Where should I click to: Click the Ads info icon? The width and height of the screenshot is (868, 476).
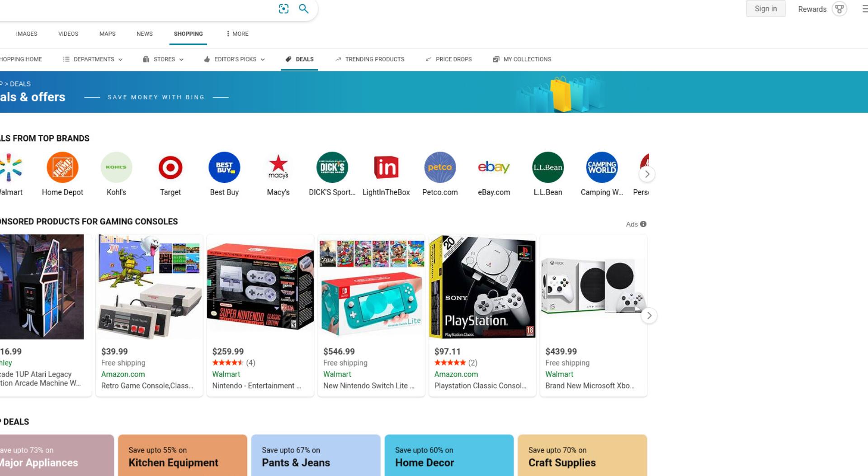click(x=643, y=224)
